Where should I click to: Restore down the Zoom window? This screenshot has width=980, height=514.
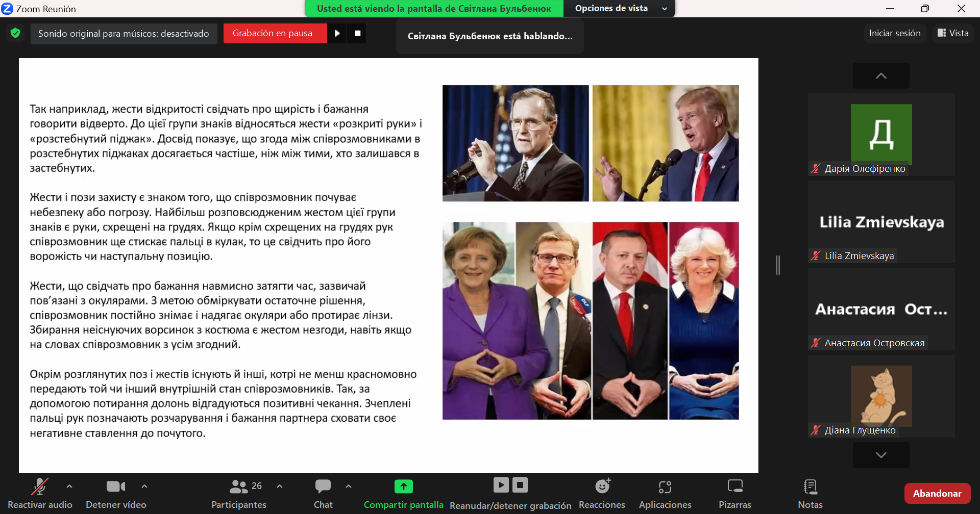tap(925, 8)
